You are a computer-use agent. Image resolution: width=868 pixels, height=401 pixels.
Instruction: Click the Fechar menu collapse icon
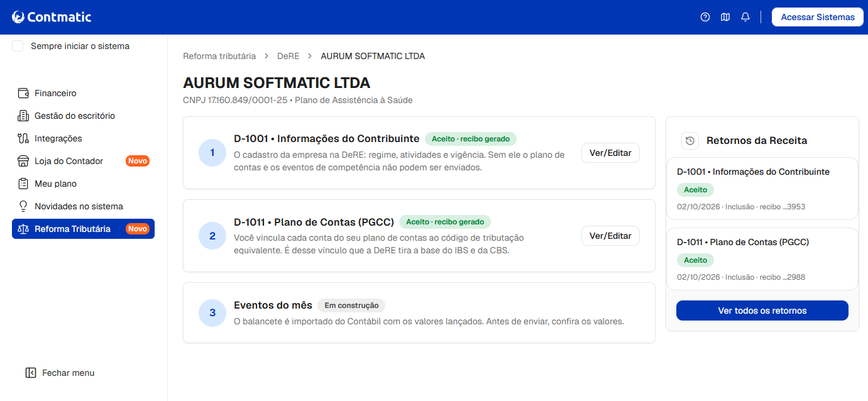(31, 373)
